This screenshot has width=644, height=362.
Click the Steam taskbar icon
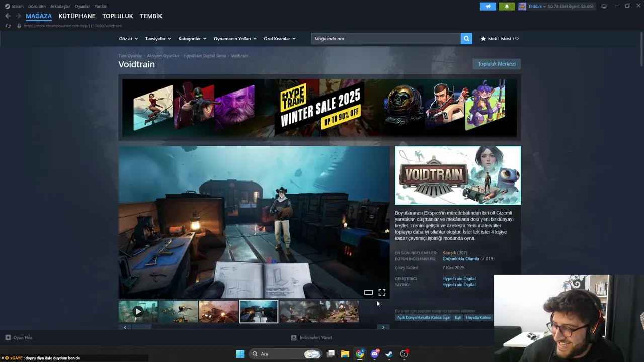click(x=389, y=354)
